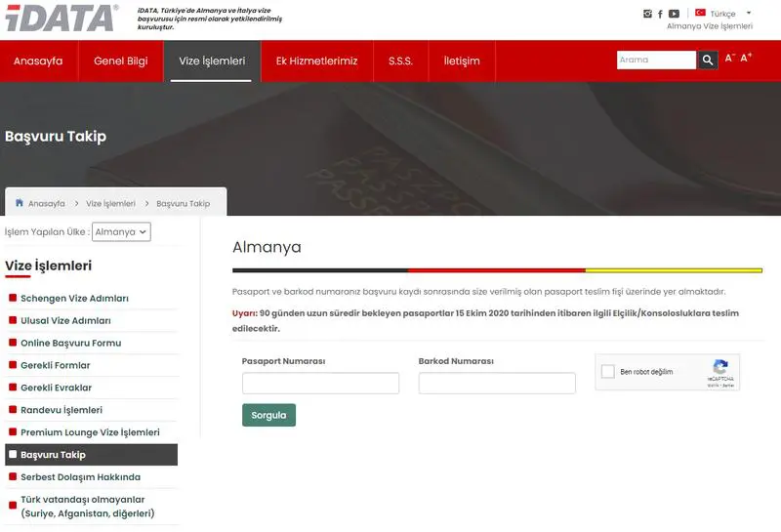Open the iDATA Instagram page icon
The height and width of the screenshot is (532, 781).
(x=647, y=14)
